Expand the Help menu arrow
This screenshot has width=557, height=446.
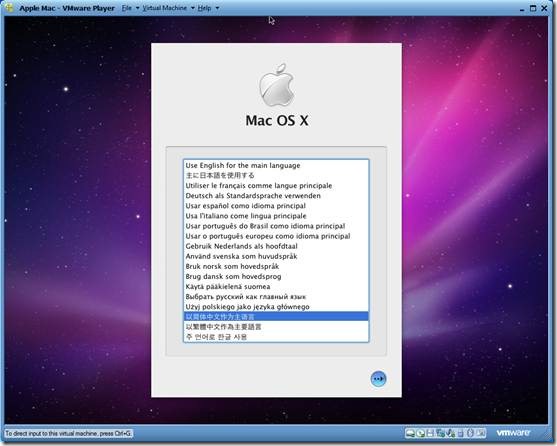tap(217, 8)
